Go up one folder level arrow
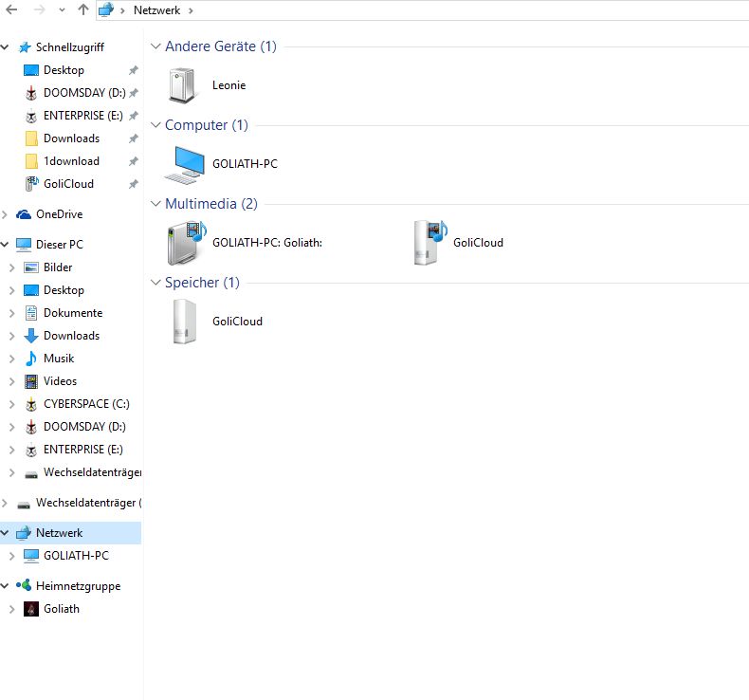 83,9
